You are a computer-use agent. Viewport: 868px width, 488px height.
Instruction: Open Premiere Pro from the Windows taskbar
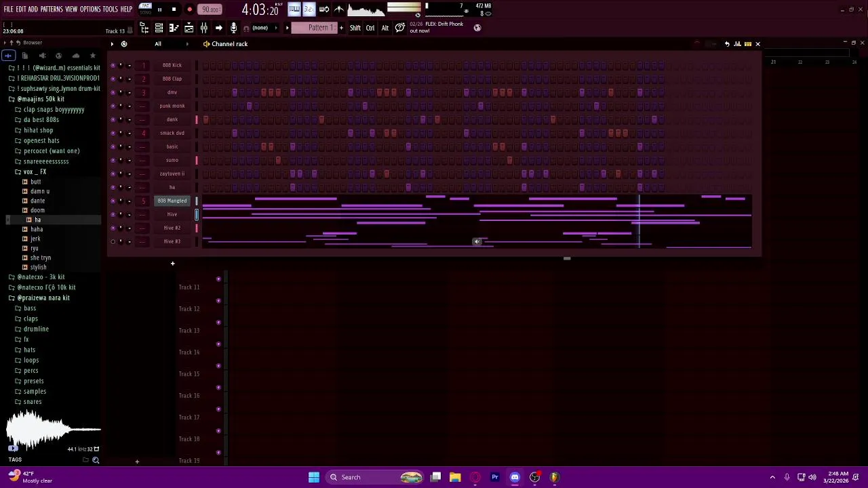(495, 477)
